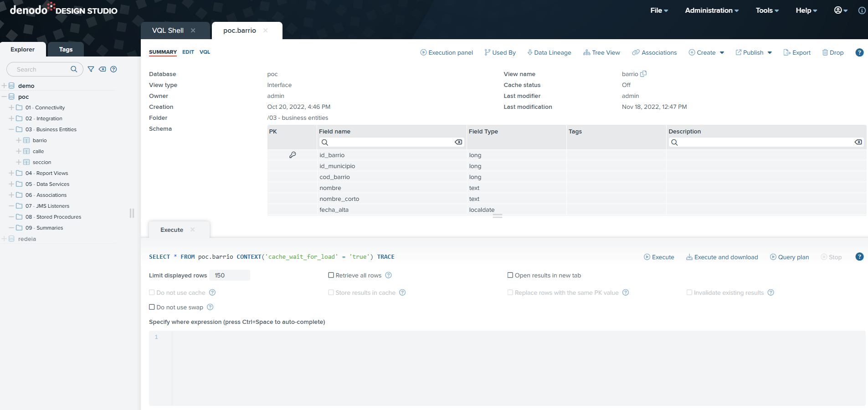Copy the view name barrio with the copy icon
The height and width of the screenshot is (410, 868).
tap(643, 74)
